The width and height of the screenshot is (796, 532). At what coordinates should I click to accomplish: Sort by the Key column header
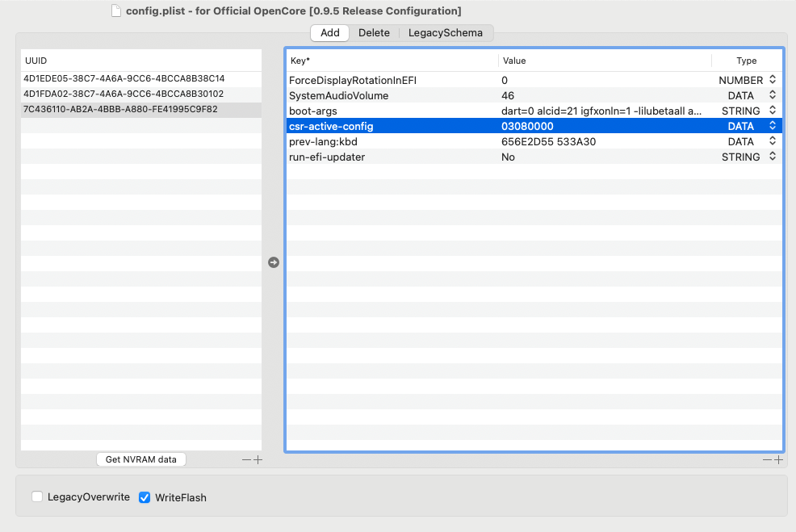[x=392, y=61]
